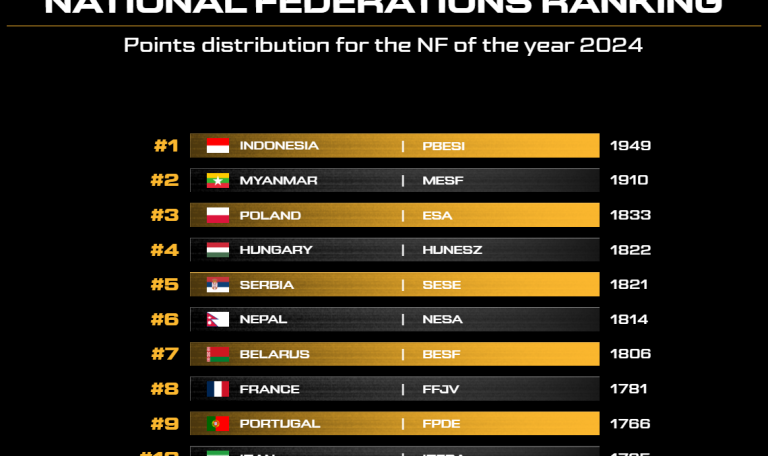Click the Belarus flag icon
768x456 pixels.
(x=218, y=354)
